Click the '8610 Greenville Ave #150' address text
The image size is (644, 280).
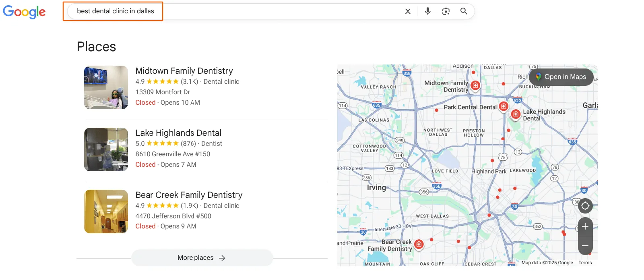(173, 154)
